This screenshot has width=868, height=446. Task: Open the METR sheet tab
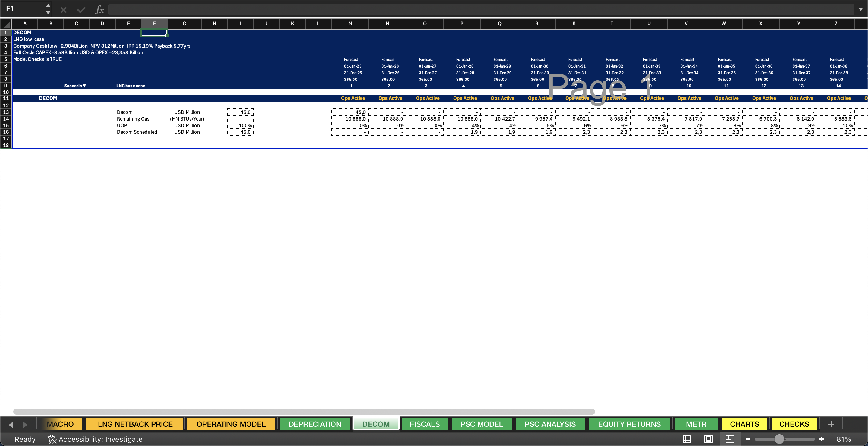696,424
